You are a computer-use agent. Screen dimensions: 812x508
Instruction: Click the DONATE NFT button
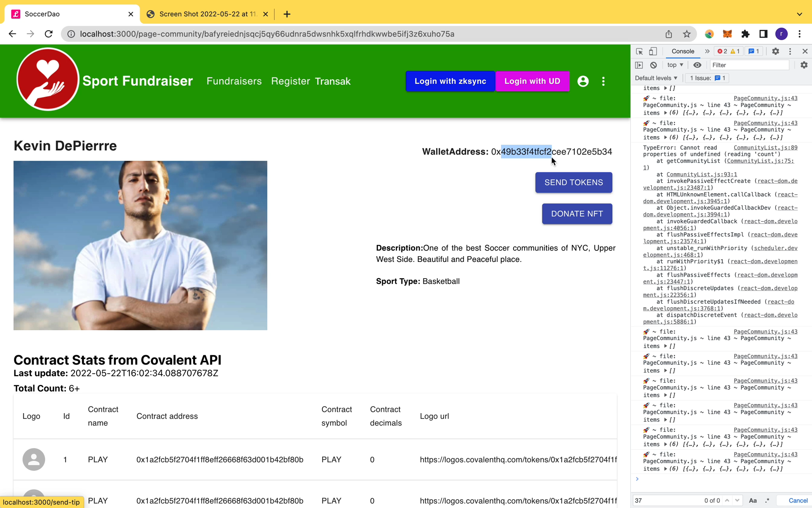577,214
